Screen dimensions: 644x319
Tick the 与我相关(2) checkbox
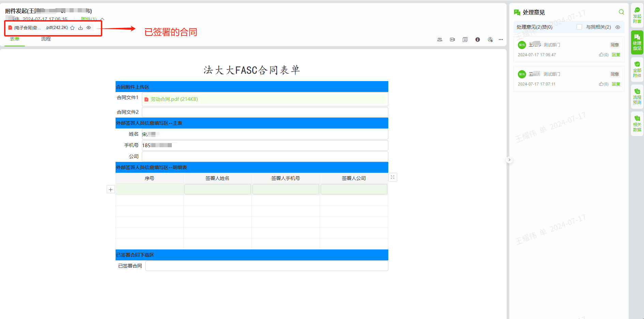point(579,27)
